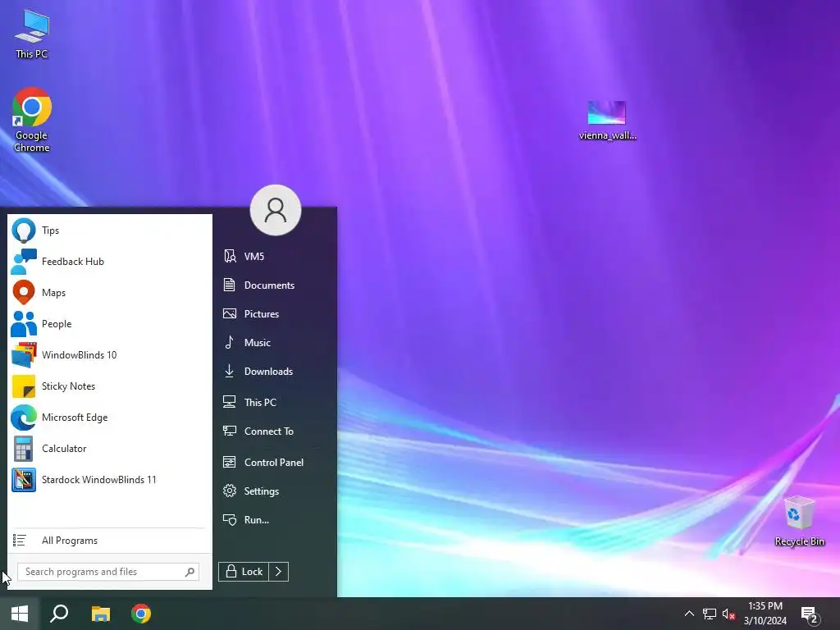Open Sticky Notes
The width and height of the screenshot is (840, 630).
[110, 386]
